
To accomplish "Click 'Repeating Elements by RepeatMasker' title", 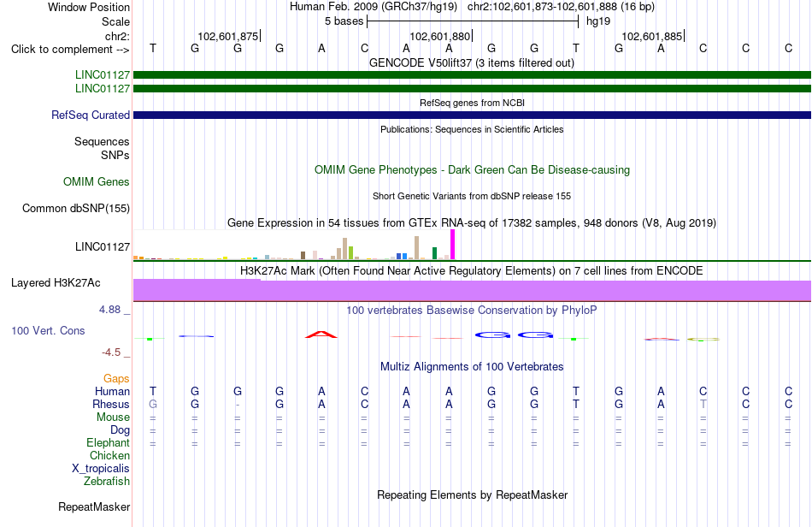I will tap(472, 495).
